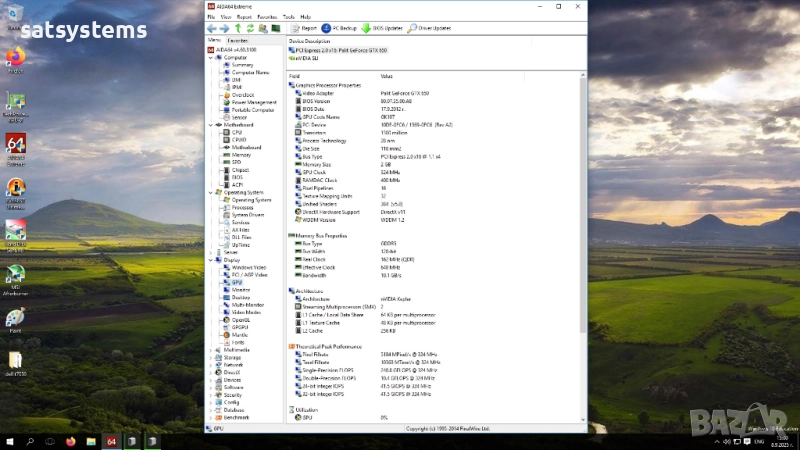Open the Report wizard from toolbar
The image size is (800, 450).
pyautogui.click(x=304, y=28)
